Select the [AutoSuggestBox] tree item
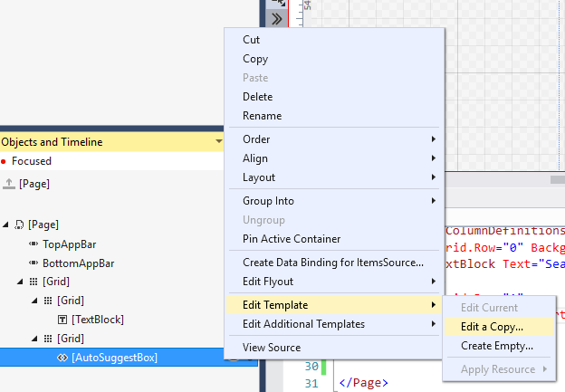This screenshot has width=565, height=392. click(x=114, y=358)
